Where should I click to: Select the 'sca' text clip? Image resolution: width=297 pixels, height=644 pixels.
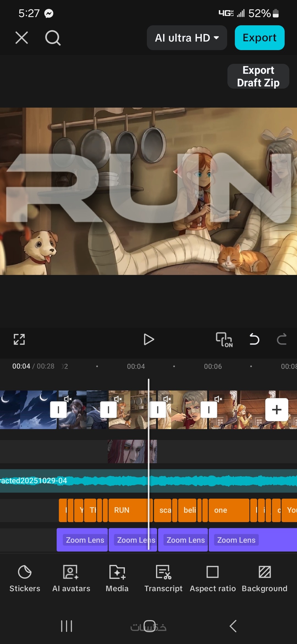coord(163,510)
